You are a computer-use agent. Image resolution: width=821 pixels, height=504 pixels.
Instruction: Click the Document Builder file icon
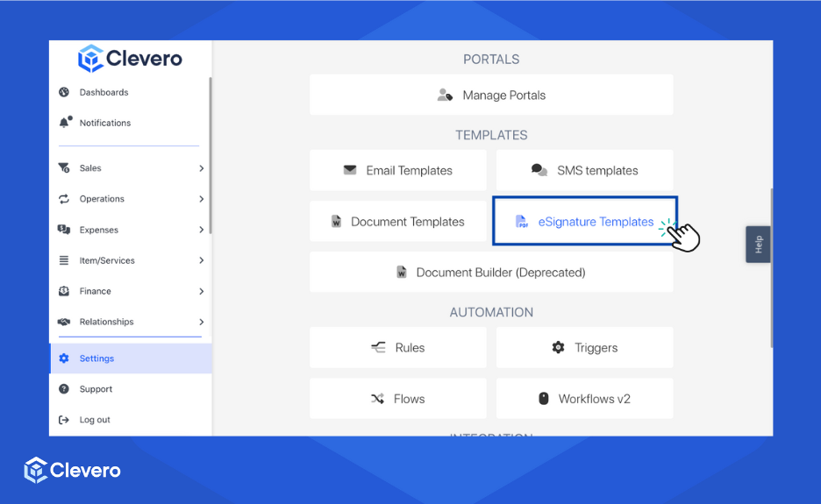402,272
